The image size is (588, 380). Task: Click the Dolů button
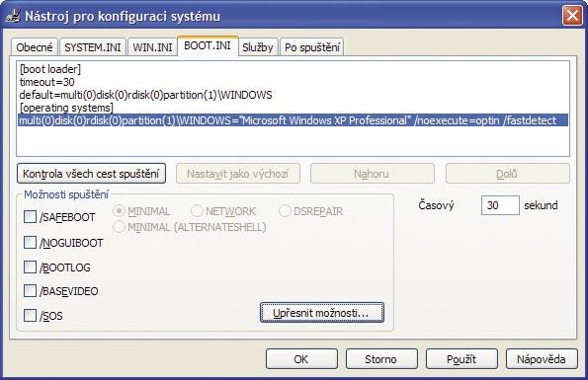507,174
